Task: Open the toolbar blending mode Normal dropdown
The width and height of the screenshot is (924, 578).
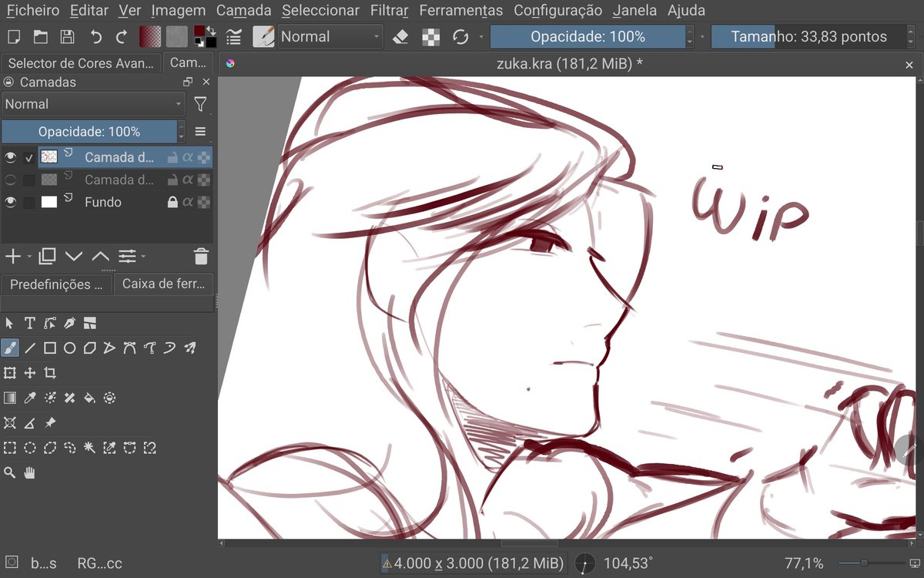Action: (330, 36)
